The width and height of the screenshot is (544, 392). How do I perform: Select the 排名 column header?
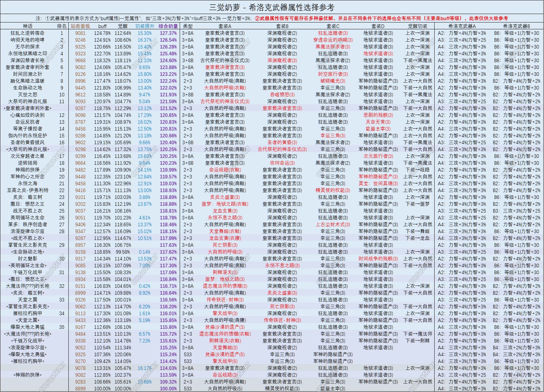[x=62, y=26]
